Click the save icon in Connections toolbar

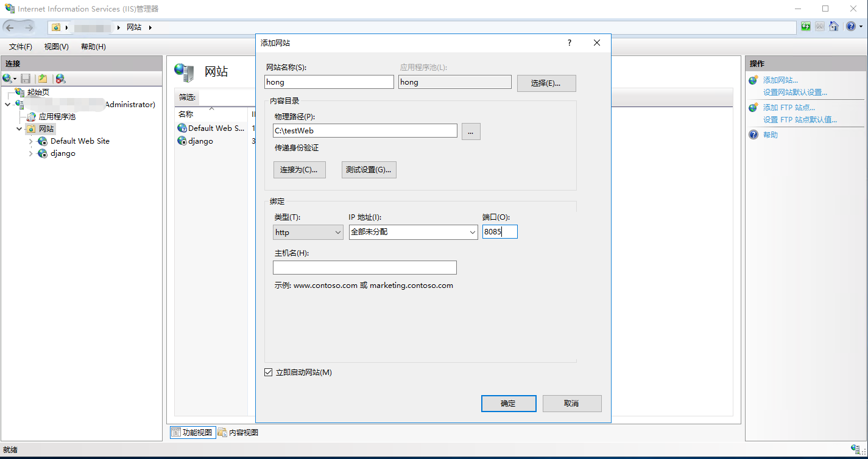[x=26, y=79]
